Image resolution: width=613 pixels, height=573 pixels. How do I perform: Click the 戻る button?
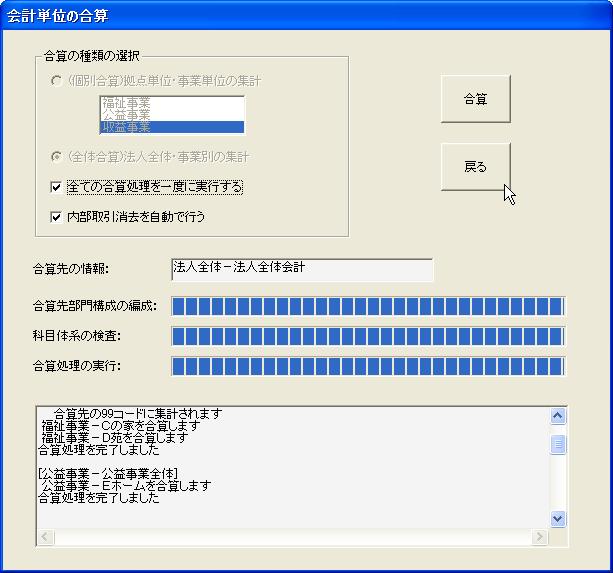tap(475, 167)
